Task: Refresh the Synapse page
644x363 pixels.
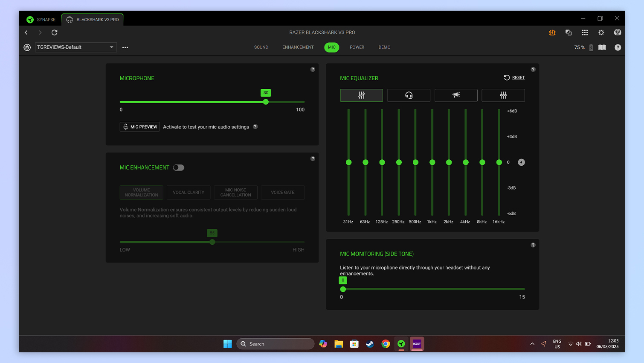Action: 55,32
